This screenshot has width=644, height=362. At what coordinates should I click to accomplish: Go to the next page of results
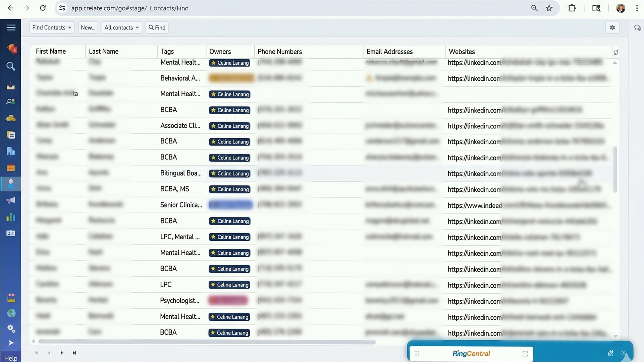(62, 353)
